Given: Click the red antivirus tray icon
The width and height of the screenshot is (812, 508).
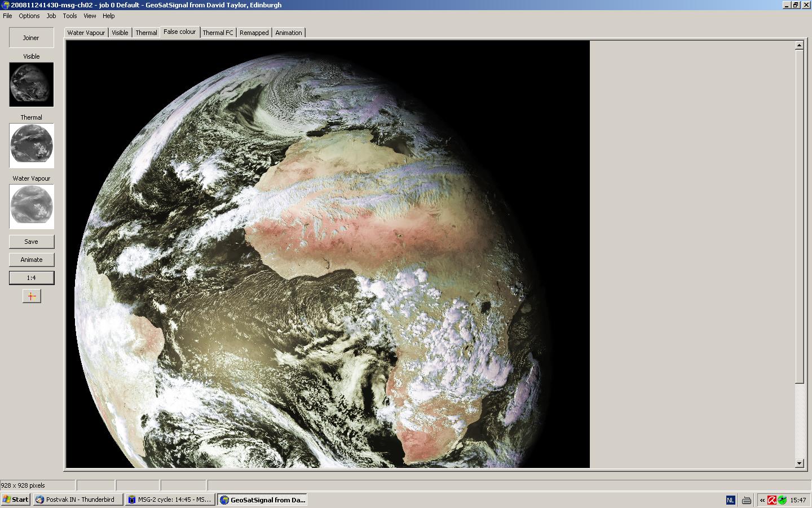Looking at the screenshot, I should (772, 500).
